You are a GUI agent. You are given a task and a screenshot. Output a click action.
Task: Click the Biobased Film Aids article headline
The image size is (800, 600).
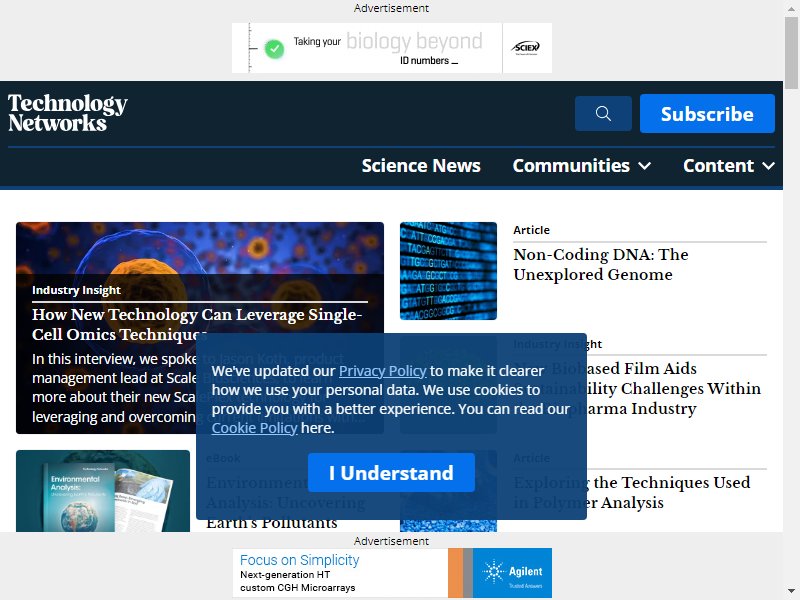tap(637, 388)
